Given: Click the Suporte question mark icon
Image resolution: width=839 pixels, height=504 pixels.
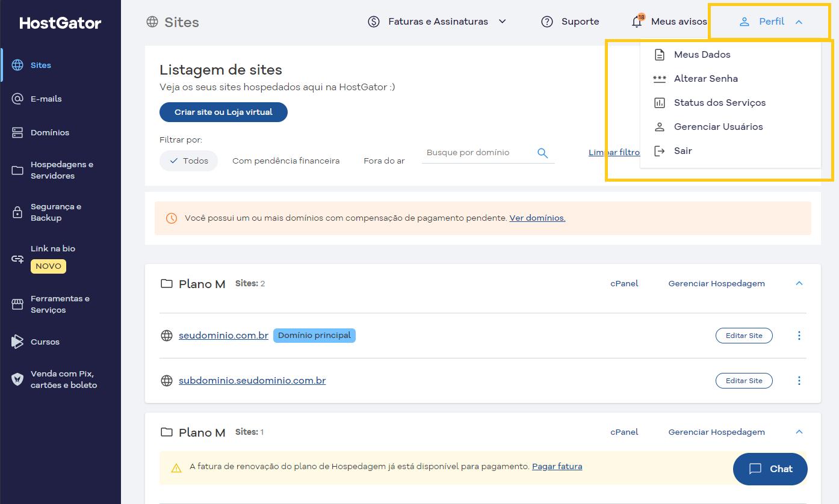Looking at the screenshot, I should [x=547, y=22].
